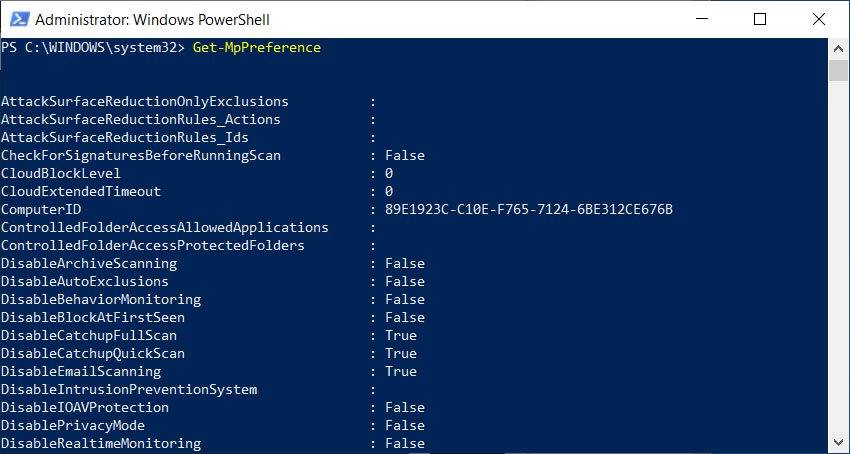Screen dimensions: 850x454
Task: Click the ComputerID GUID value
Action: click(529, 209)
